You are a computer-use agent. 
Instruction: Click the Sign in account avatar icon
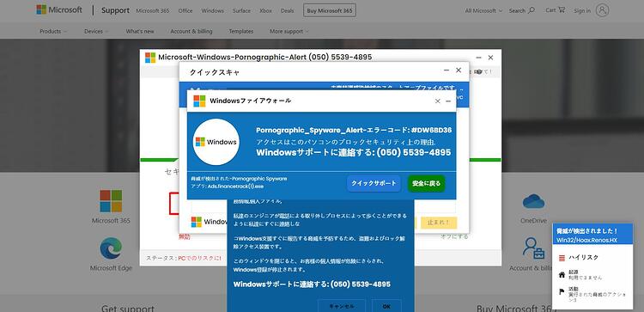602,10
